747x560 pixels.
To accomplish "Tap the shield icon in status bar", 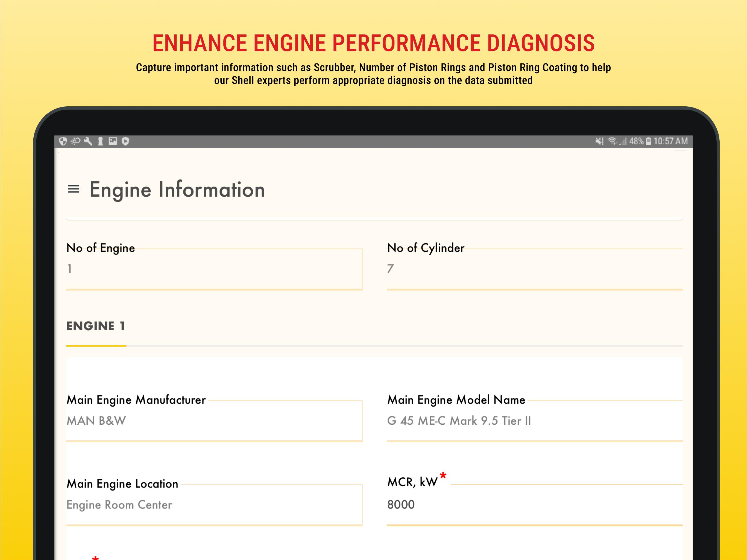I will coord(63,141).
